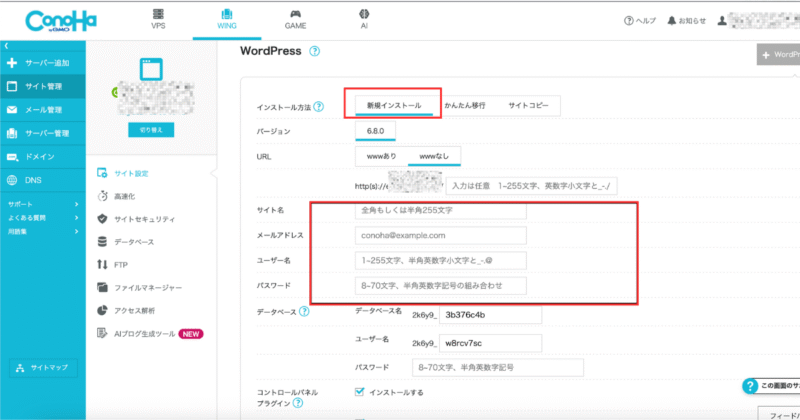800x420 pixels.
Task: Open DNS in sidebar
Action: coord(43,180)
